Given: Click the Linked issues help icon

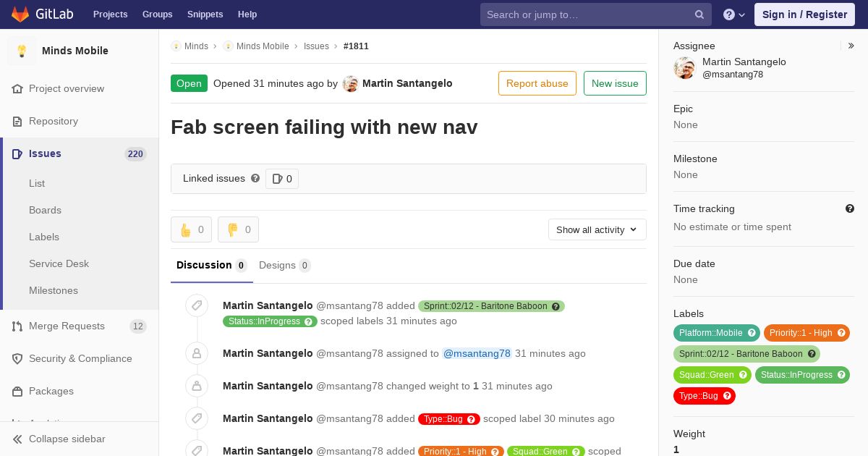Looking at the screenshot, I should click(255, 178).
